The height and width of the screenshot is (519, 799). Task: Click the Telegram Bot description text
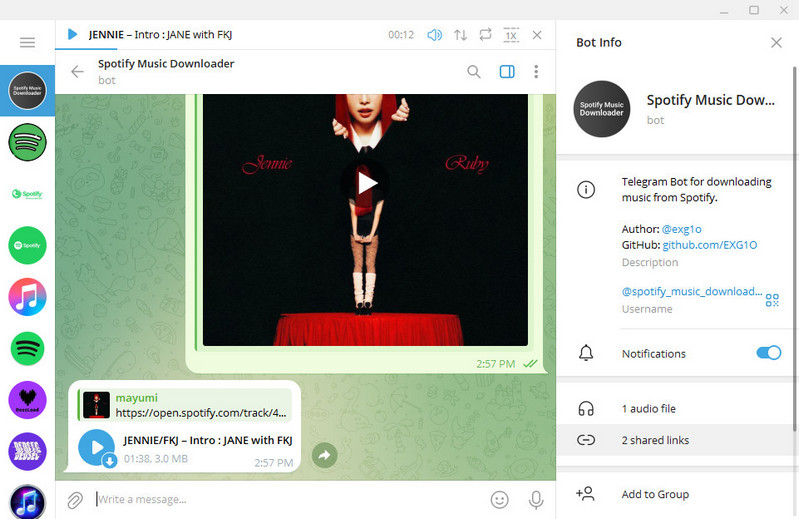click(x=697, y=189)
